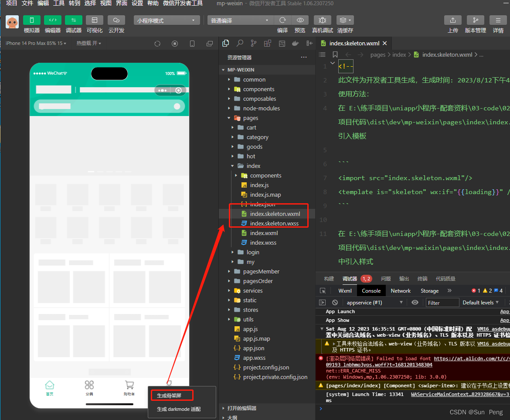
Task: Collapse the sidebar panel icon
Action: [309, 43]
